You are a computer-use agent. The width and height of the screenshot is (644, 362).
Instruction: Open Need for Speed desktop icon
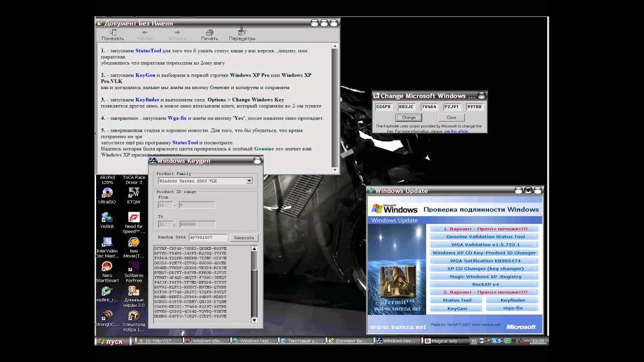click(134, 223)
